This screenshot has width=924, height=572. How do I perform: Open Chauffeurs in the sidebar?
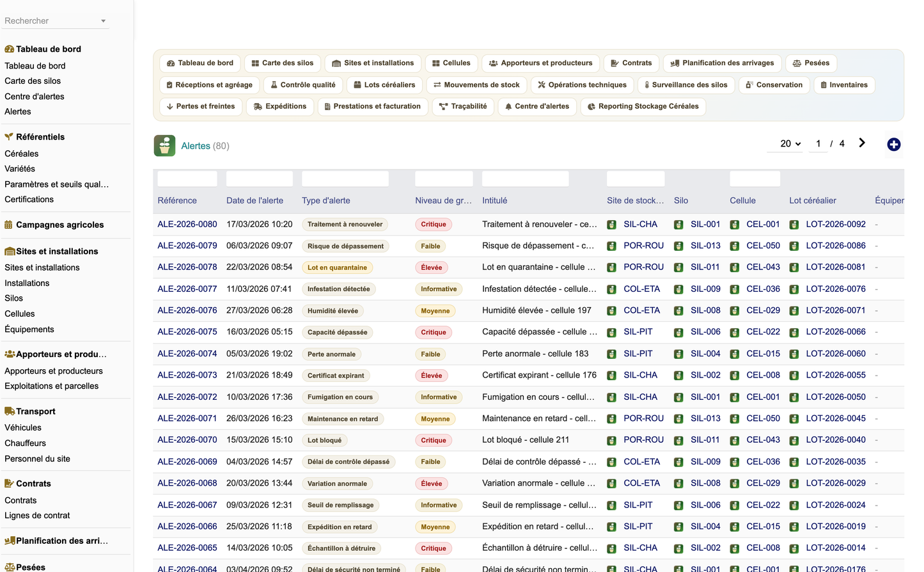click(x=26, y=443)
